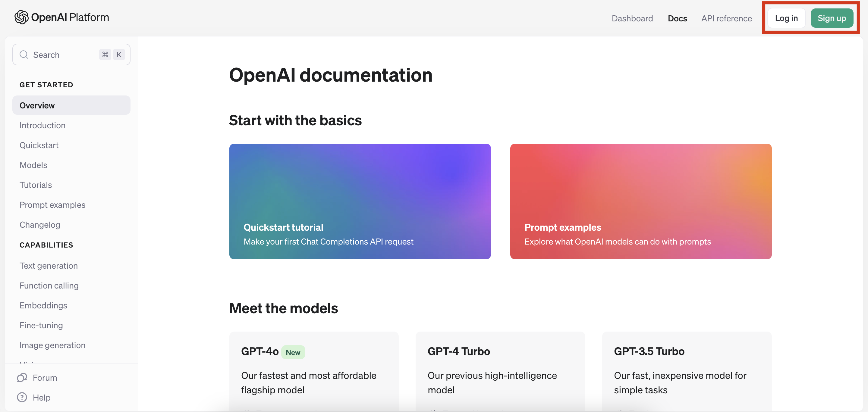Open the Function calling section
This screenshot has width=868, height=412.
pos(49,286)
